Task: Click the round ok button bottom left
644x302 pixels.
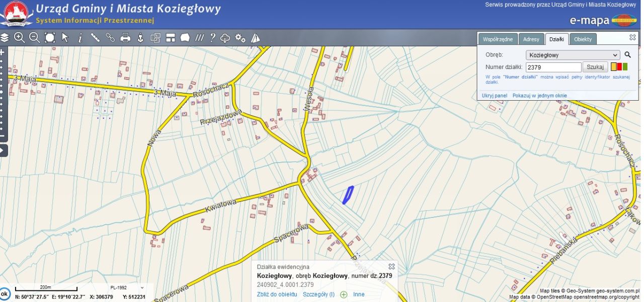Action: click(5, 294)
